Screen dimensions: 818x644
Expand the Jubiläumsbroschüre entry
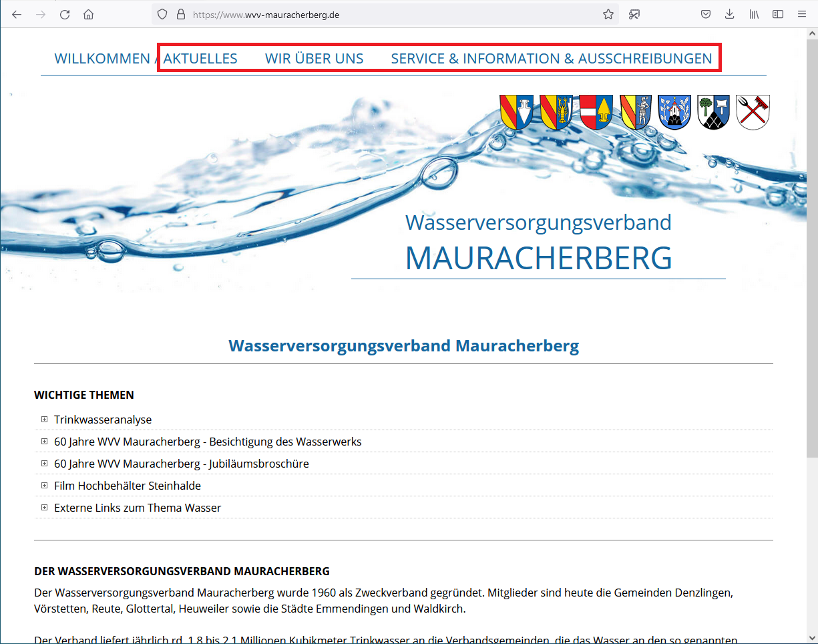pyautogui.click(x=181, y=464)
